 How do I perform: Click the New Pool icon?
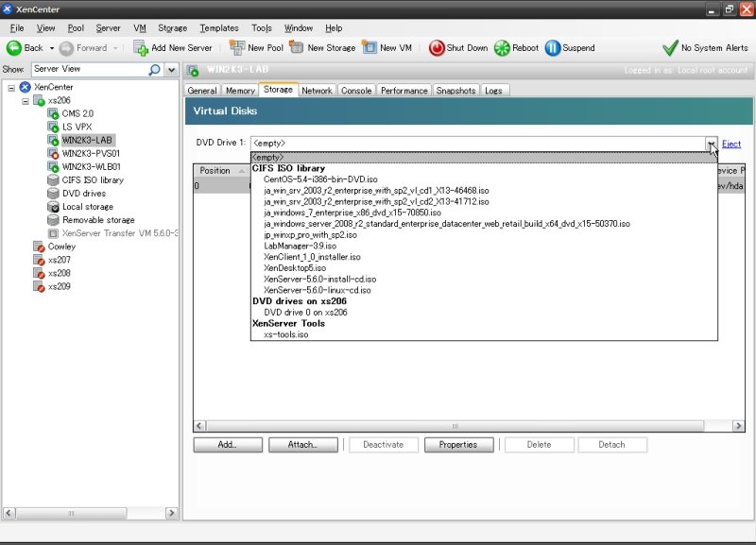coord(237,48)
